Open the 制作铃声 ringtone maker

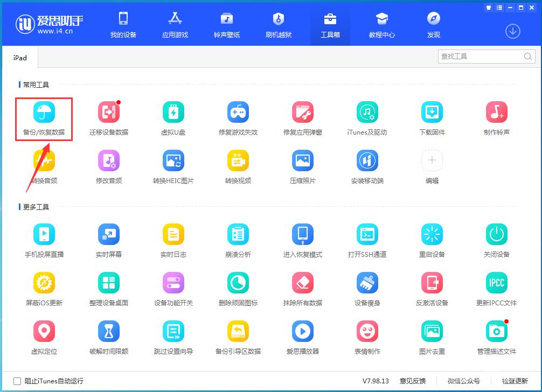496,118
